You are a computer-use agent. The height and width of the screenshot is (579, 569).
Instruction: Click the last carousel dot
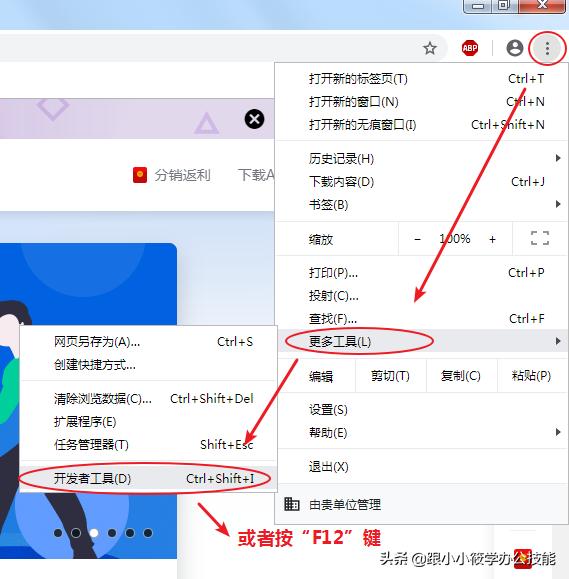pyautogui.click(x=148, y=533)
